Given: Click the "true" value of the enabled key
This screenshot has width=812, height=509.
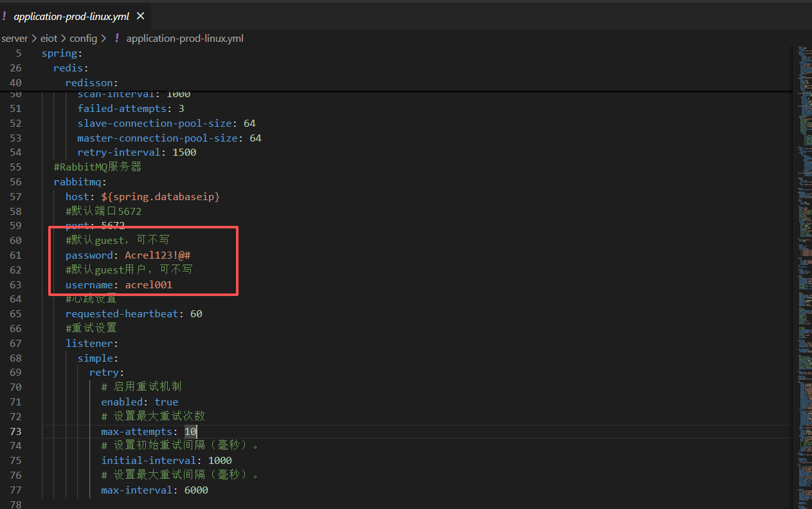Looking at the screenshot, I should click(x=167, y=402).
